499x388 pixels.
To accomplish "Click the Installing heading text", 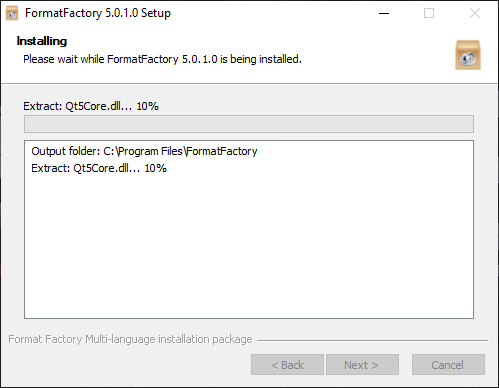I will click(42, 41).
